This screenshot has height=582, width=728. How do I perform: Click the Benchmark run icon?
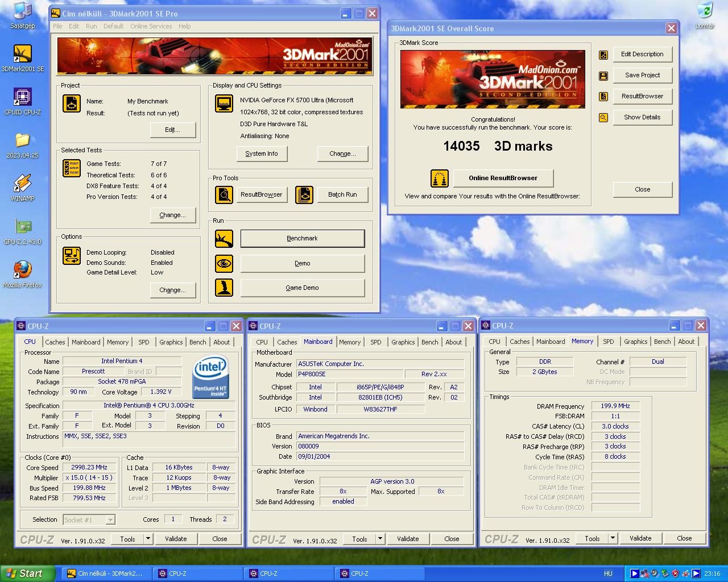[224, 239]
